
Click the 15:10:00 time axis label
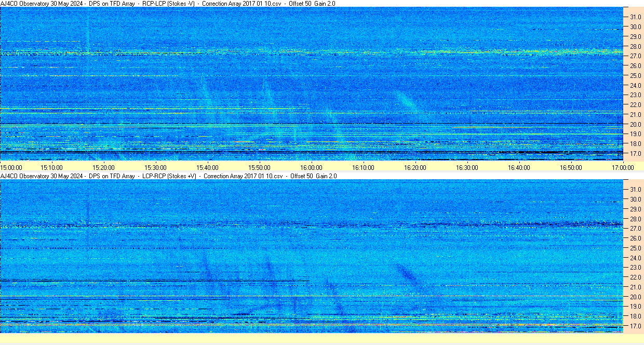51,167
